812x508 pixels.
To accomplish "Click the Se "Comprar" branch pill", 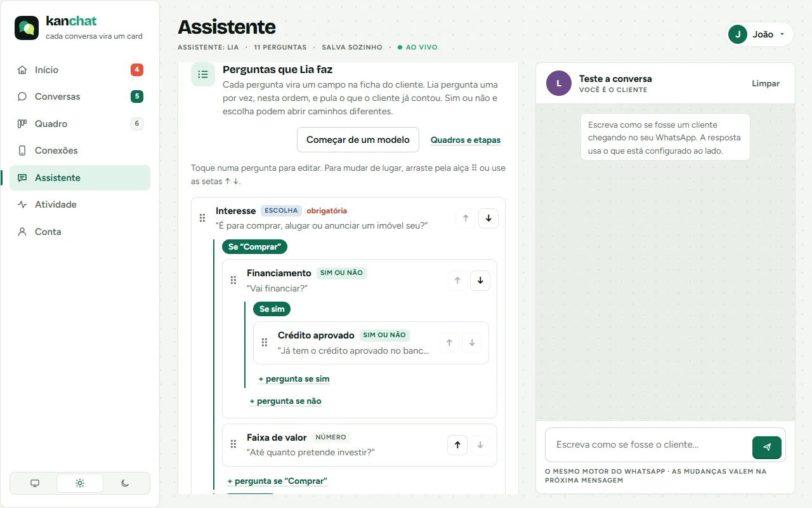I will click(254, 246).
